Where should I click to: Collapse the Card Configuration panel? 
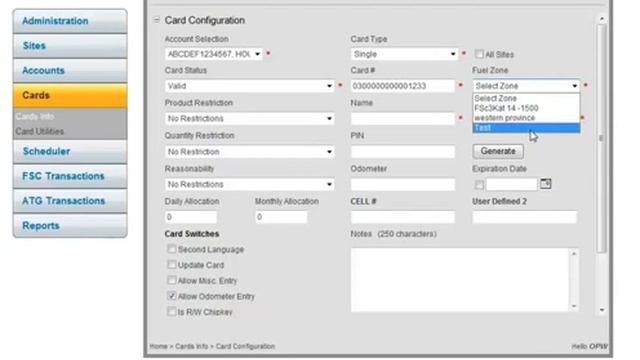coord(157,20)
